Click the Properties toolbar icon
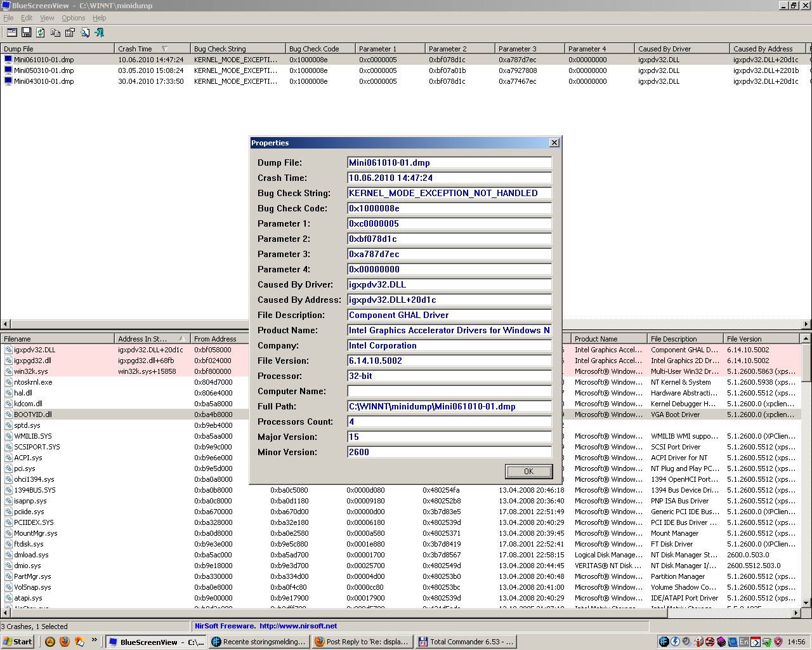The height and width of the screenshot is (650, 812). point(70,32)
